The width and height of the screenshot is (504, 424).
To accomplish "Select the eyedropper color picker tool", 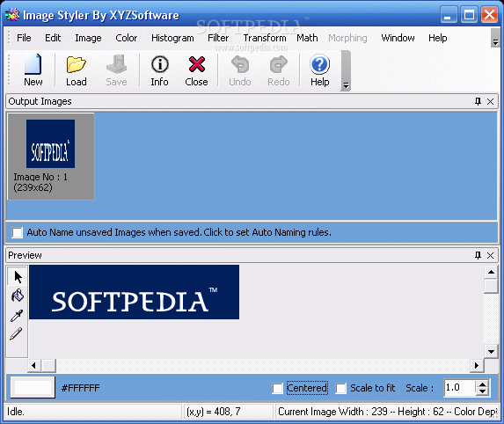I will click(17, 315).
